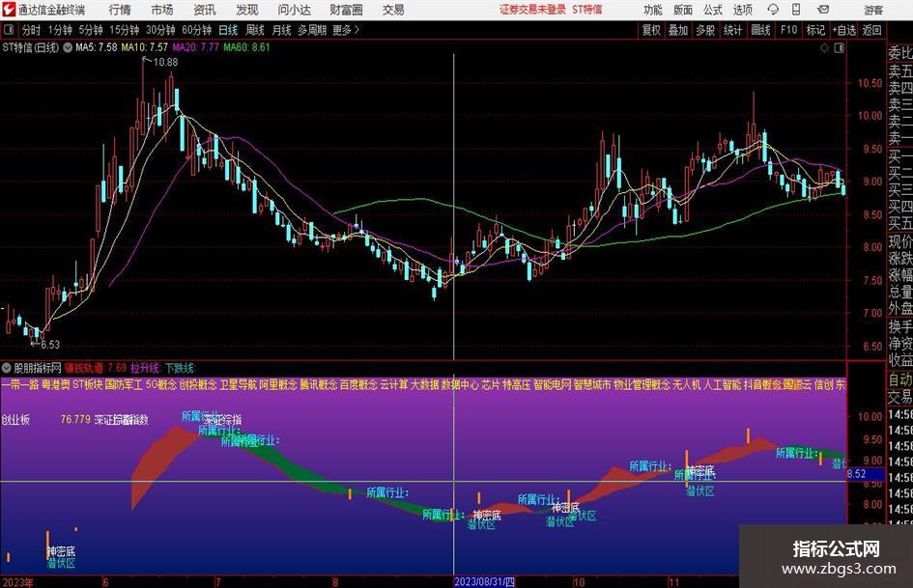Image resolution: width=913 pixels, height=588 pixels.
Task: Open the 问小达 menu
Action: (294, 10)
